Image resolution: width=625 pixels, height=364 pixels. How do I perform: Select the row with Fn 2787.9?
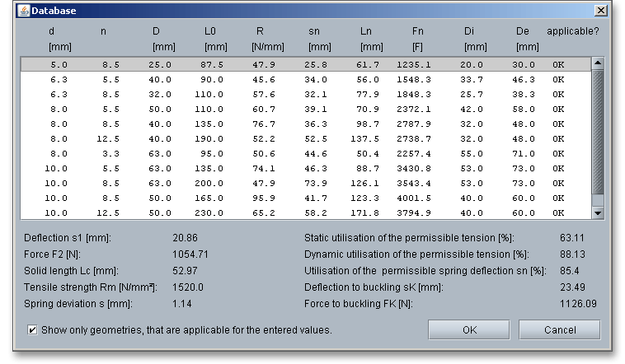point(305,124)
